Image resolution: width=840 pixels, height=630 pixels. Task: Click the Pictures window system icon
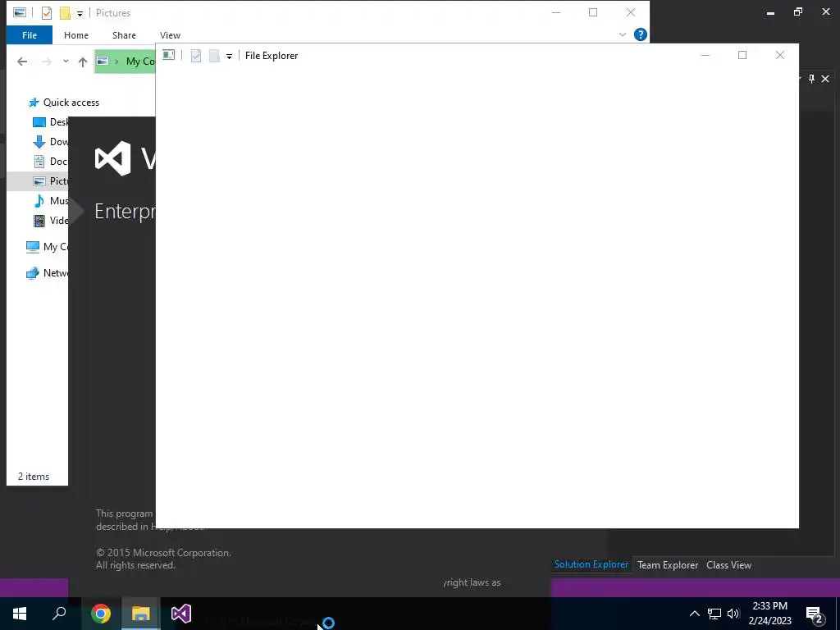coord(20,12)
